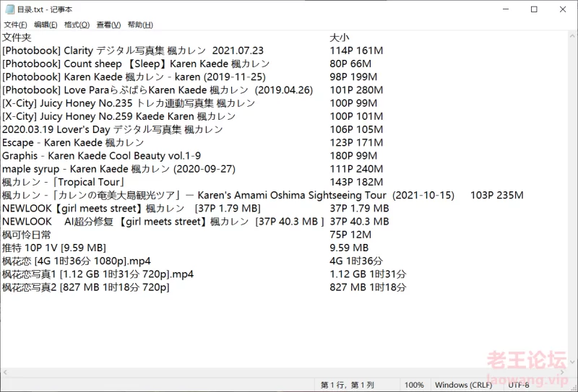This screenshot has width=578, height=392.
Task: Open the 帮助(H) menu
Action: tap(140, 25)
